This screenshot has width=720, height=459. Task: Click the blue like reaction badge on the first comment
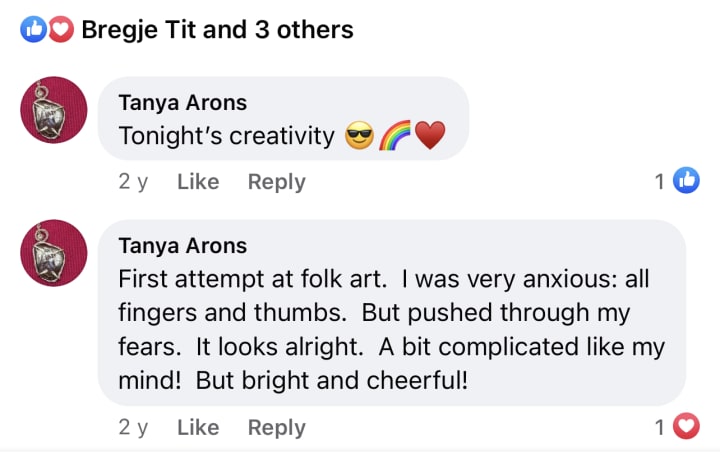pyautogui.click(x=686, y=181)
